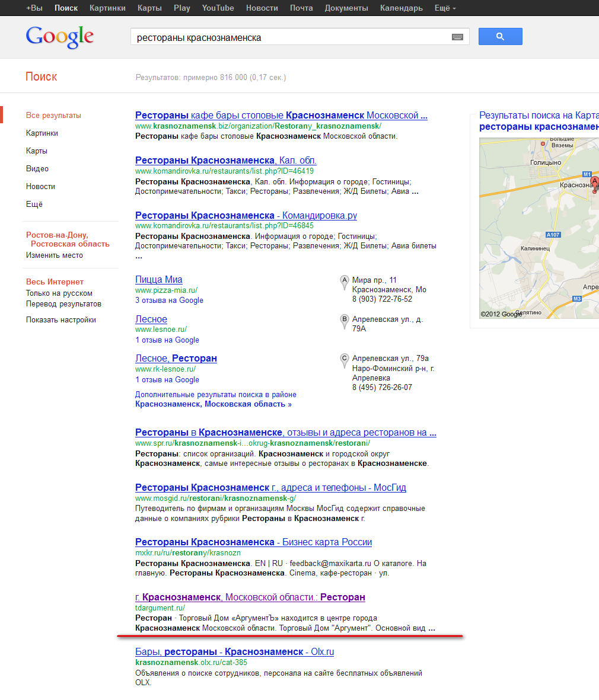Screen dimensions: 599x700
Task: Click the tdargument.ru/ URL text
Action: click(x=160, y=608)
